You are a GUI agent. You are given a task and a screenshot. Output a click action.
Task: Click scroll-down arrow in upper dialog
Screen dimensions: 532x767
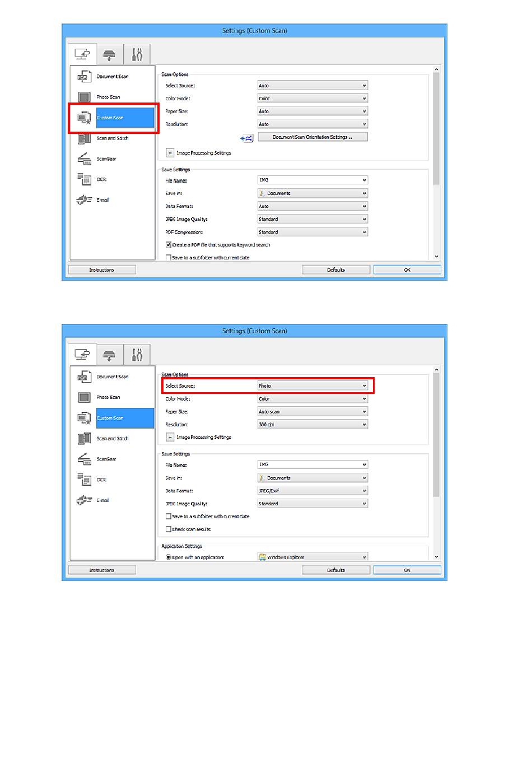437,257
